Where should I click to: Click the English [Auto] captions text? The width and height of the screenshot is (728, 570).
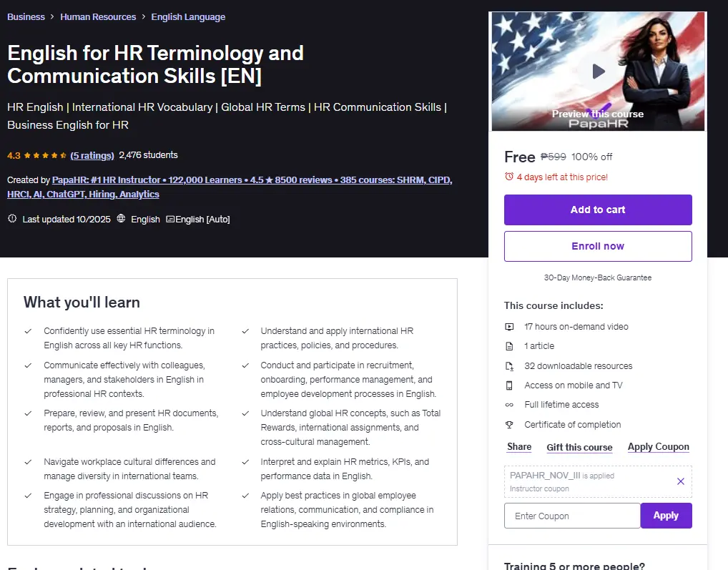pyautogui.click(x=202, y=219)
